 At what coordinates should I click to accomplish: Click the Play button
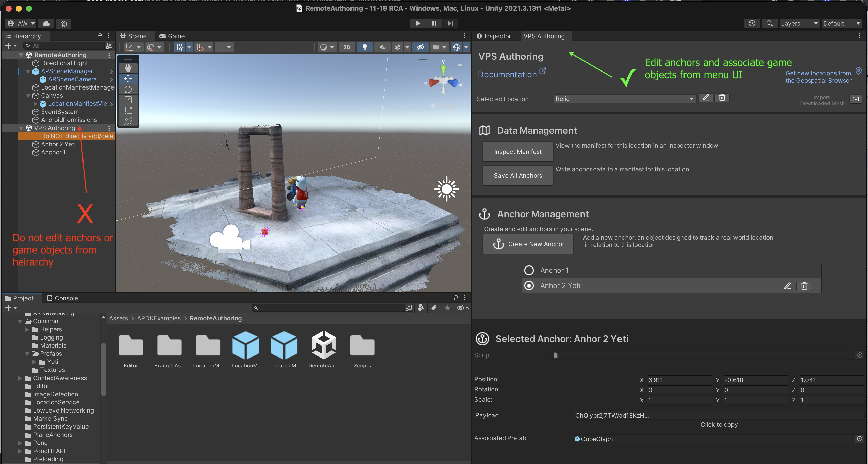point(418,23)
